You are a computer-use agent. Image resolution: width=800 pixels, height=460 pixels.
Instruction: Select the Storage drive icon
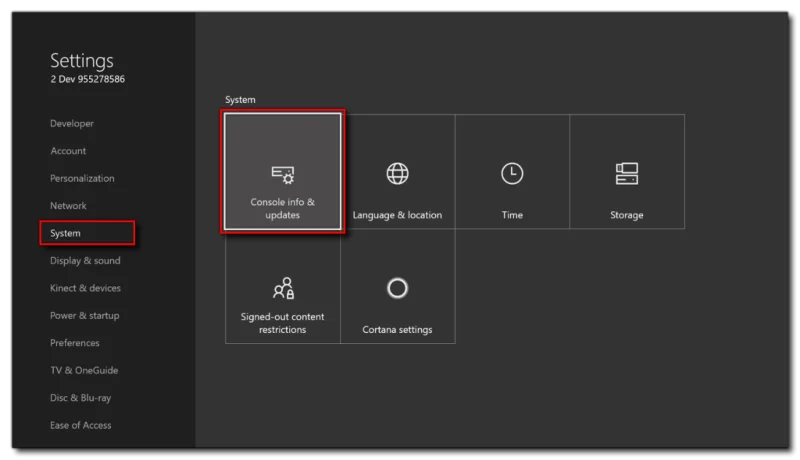click(x=627, y=173)
